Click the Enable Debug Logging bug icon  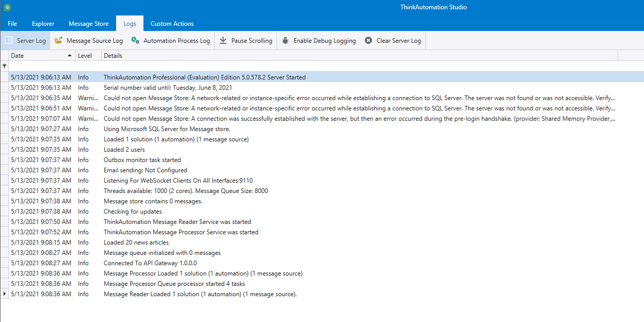[x=285, y=40]
